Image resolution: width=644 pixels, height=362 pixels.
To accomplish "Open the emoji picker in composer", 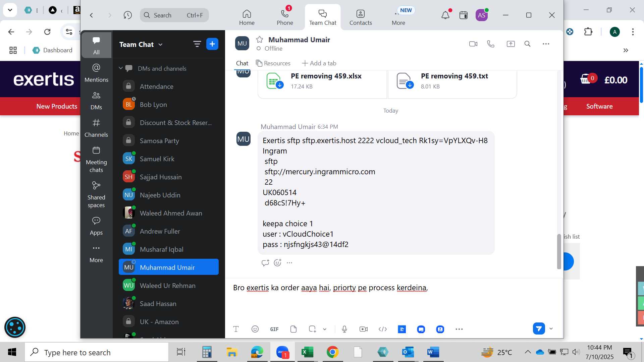I will point(255,329).
